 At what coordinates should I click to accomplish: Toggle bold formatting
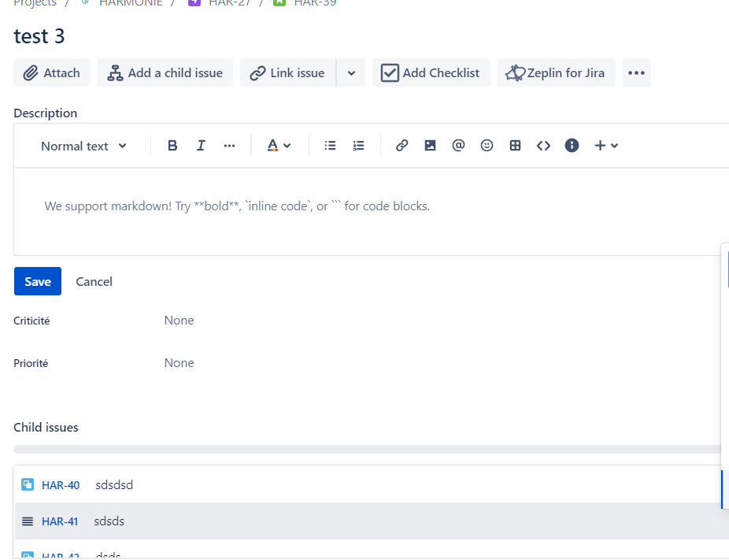point(172,146)
